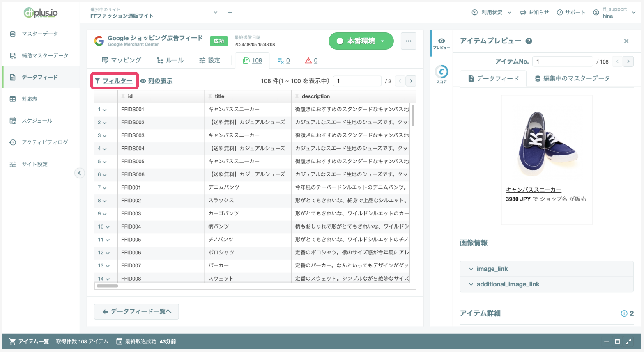644x352 pixels.
Task: Switch to the ルール tab
Action: pos(170,60)
